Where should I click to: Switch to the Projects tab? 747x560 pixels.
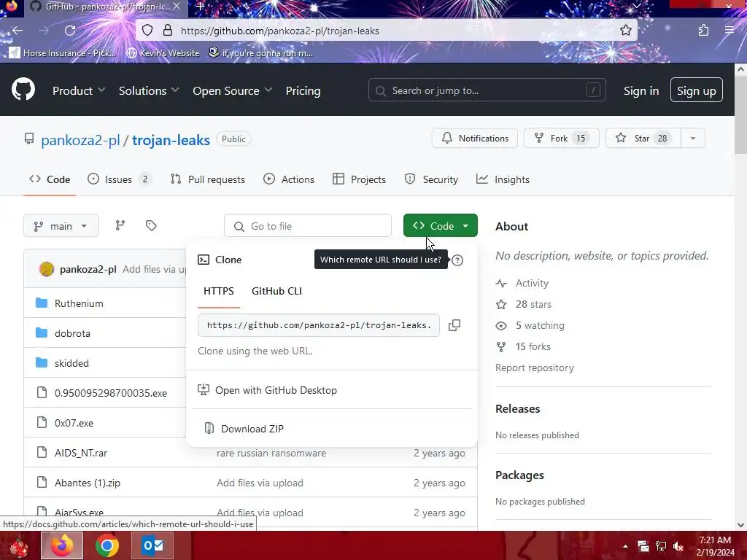[x=359, y=179]
